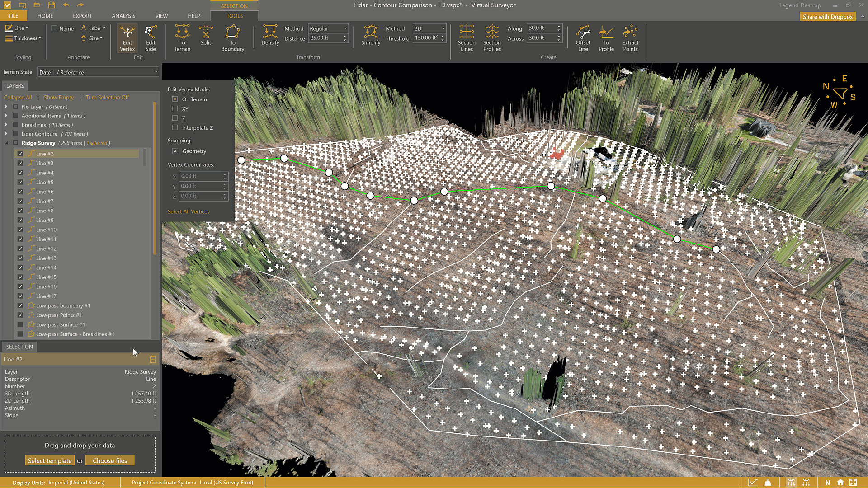Click the vertex X coordinate field
This screenshot has width=868, height=488.
click(x=201, y=176)
